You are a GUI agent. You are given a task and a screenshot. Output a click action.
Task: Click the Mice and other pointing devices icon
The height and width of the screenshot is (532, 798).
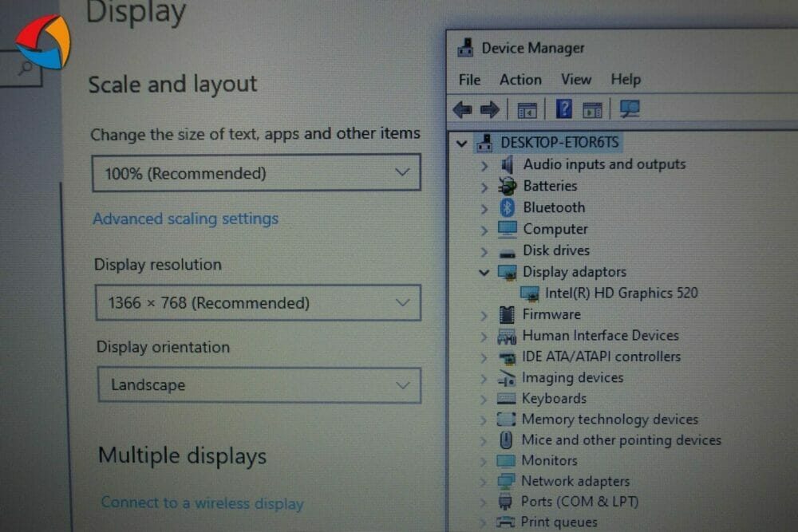506,440
